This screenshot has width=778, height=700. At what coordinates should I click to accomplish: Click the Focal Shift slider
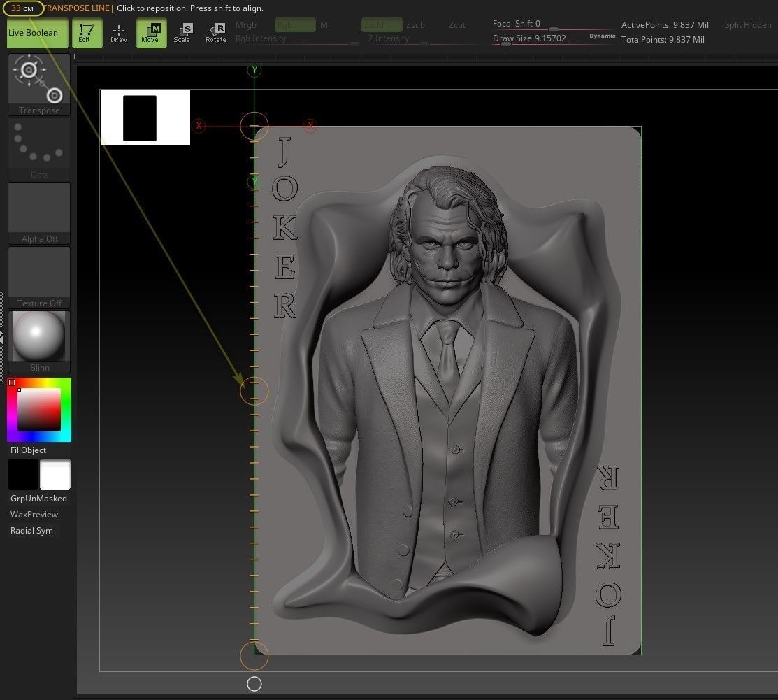[554, 24]
